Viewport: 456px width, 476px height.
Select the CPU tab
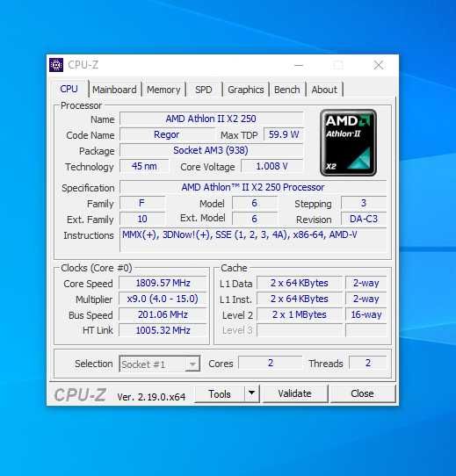[69, 89]
